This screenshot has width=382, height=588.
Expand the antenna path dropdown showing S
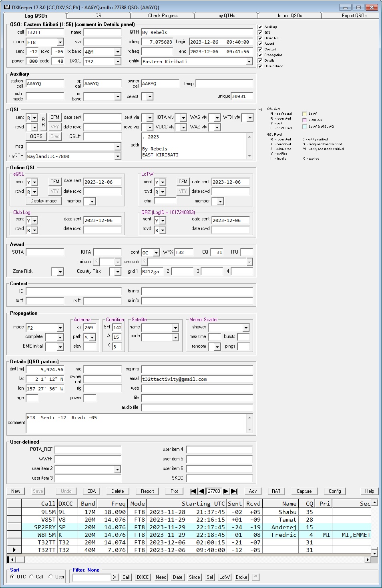(92, 337)
